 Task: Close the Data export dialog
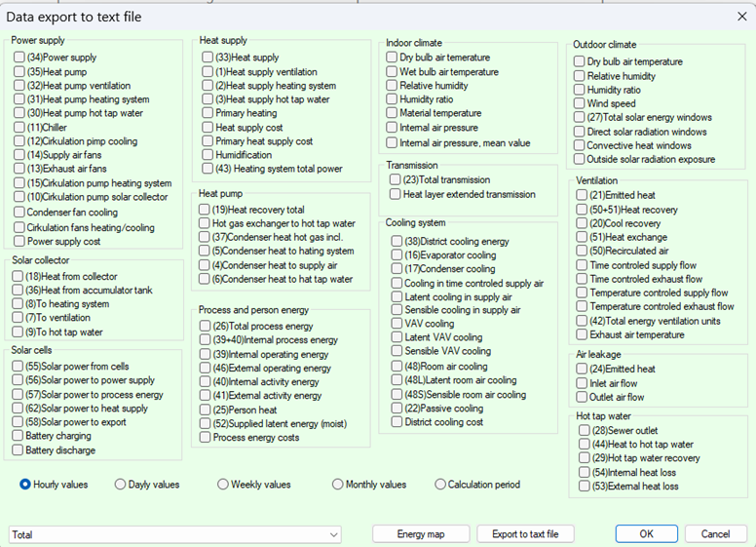pyautogui.click(x=741, y=16)
